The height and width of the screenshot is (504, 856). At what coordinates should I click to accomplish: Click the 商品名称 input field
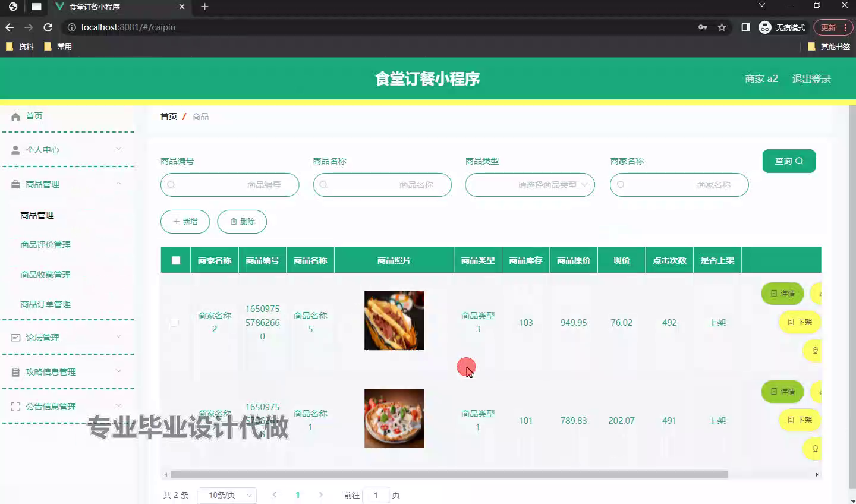(x=382, y=185)
